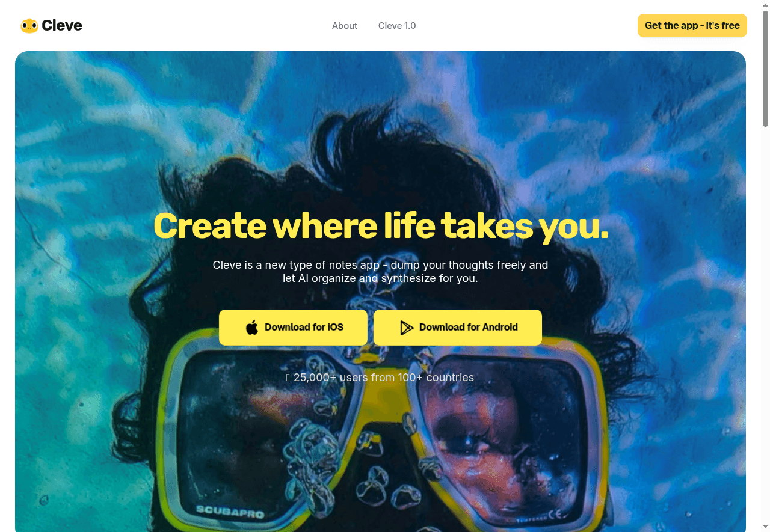770x532 pixels.
Task: Click the Google Play triangle icon
Action: (x=407, y=328)
